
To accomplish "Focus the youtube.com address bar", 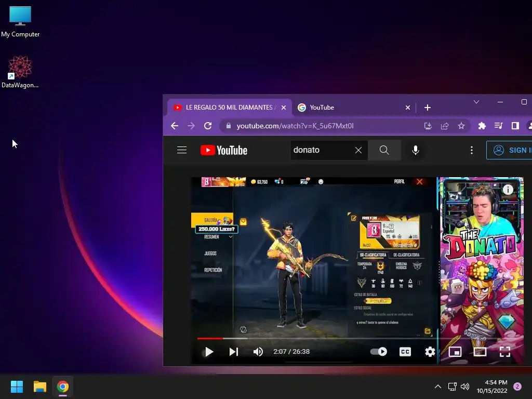I will [x=295, y=126].
